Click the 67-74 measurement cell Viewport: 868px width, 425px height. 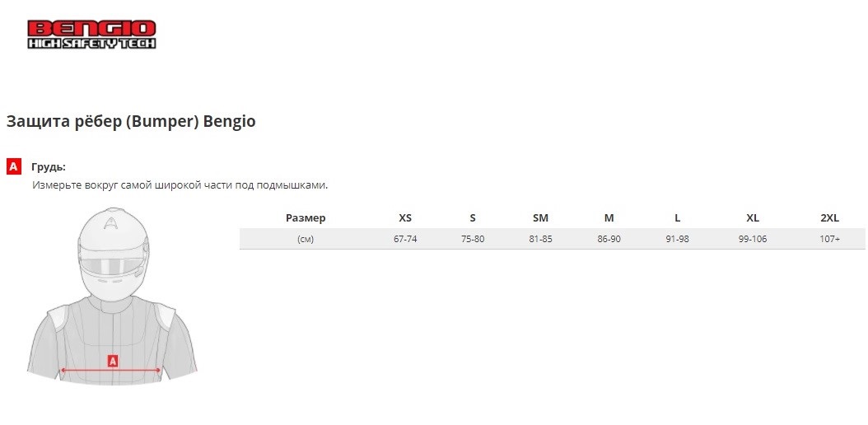[405, 240]
